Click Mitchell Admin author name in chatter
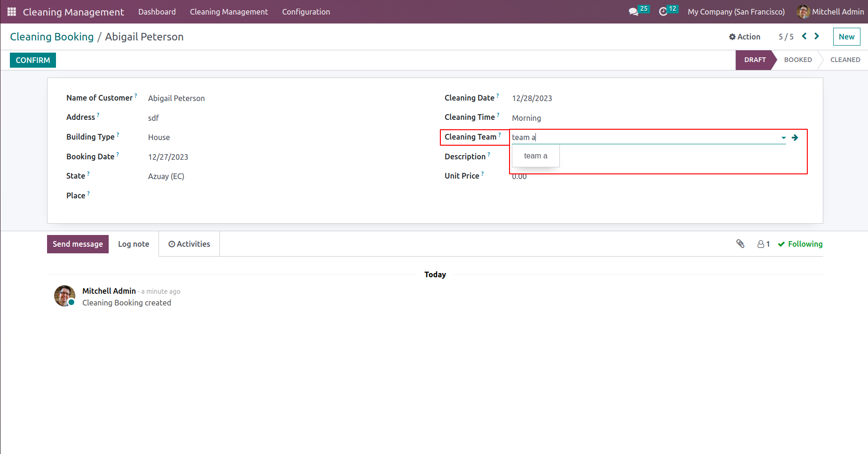The width and height of the screenshot is (868, 454). pyautogui.click(x=109, y=291)
